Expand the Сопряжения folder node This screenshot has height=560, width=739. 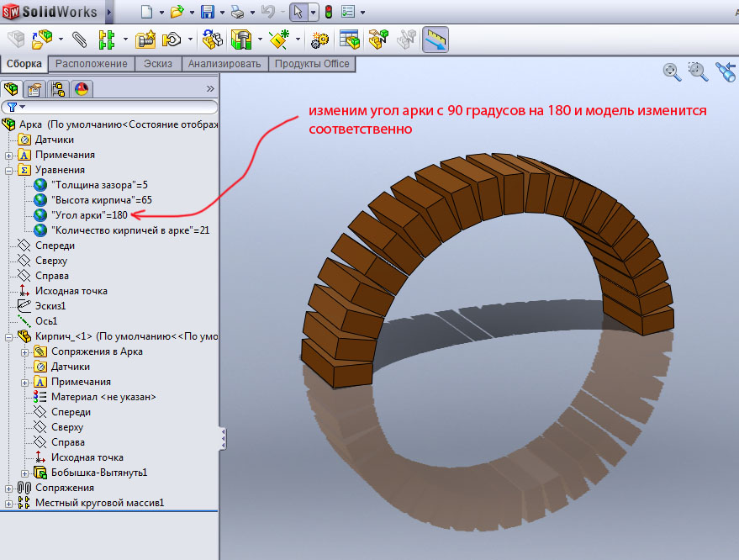[9, 488]
